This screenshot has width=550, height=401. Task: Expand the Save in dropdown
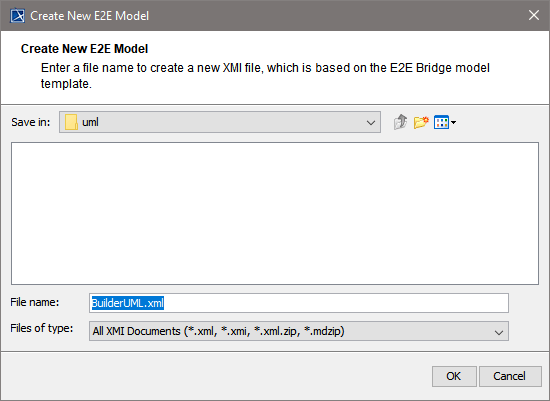[370, 122]
